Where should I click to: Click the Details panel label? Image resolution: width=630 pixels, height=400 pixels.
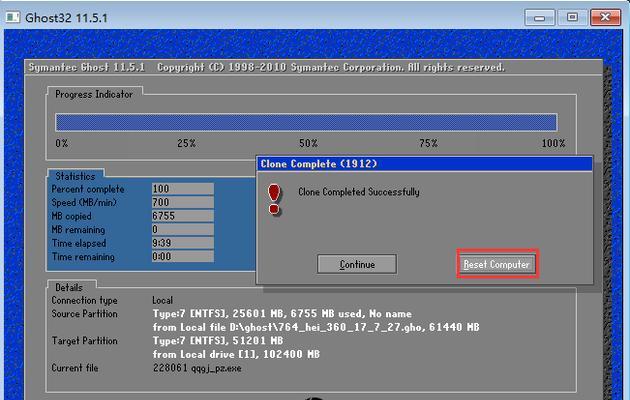tap(69, 288)
